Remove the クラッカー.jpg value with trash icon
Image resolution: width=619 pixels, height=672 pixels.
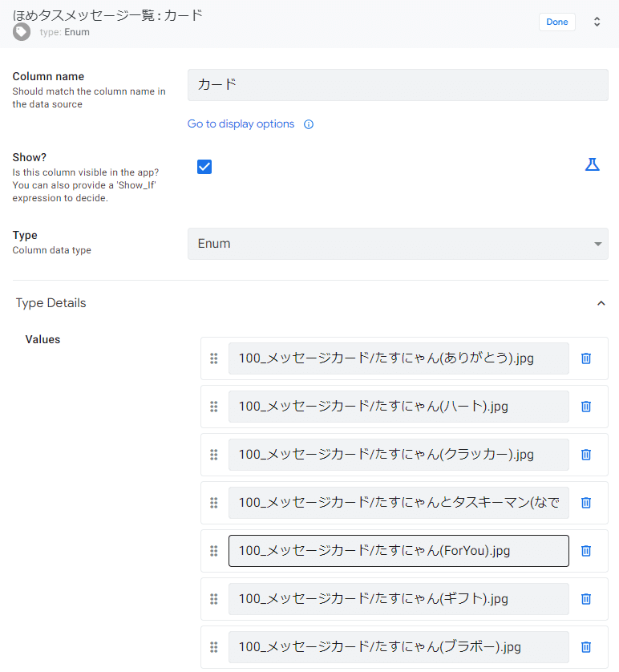click(x=586, y=455)
